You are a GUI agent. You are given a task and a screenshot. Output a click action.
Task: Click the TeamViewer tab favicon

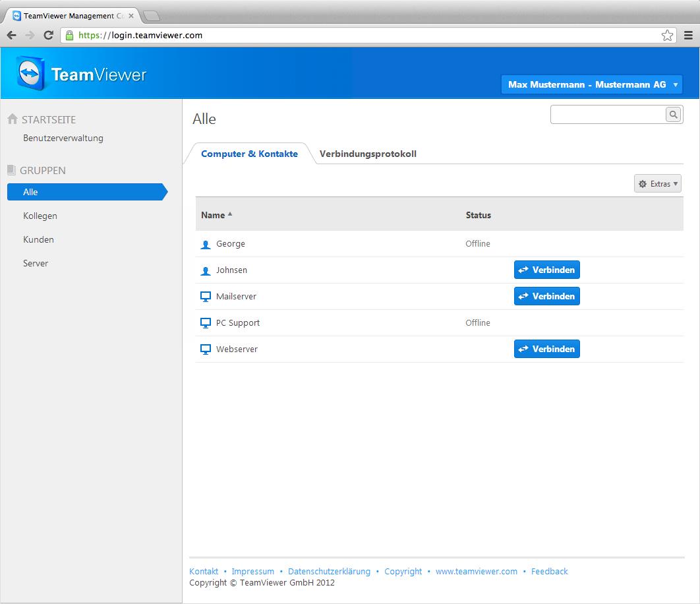point(16,16)
